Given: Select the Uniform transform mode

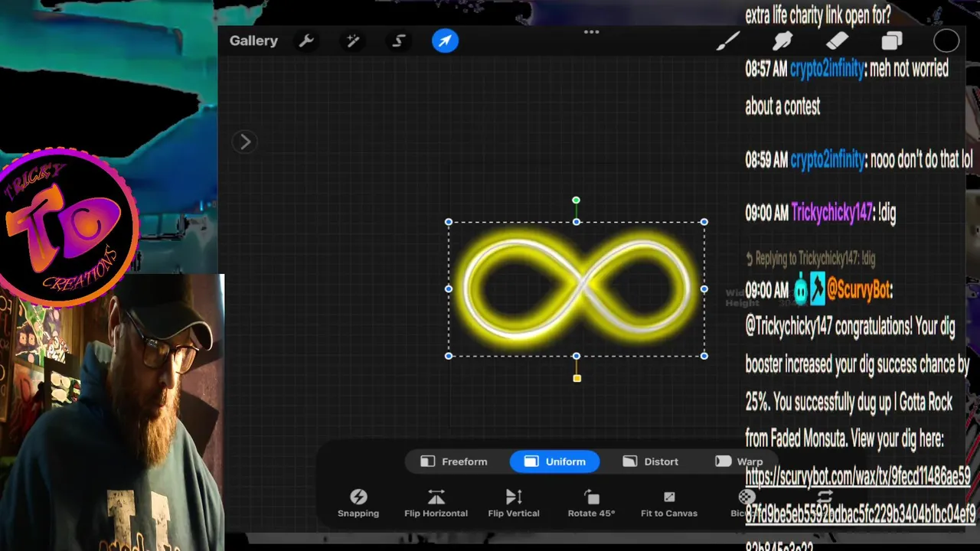Looking at the screenshot, I should point(555,461).
